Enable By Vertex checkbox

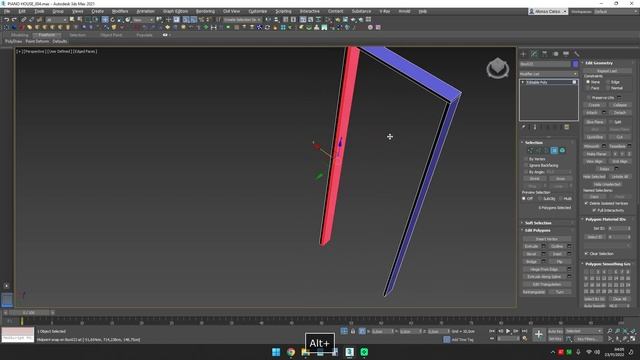click(x=526, y=159)
